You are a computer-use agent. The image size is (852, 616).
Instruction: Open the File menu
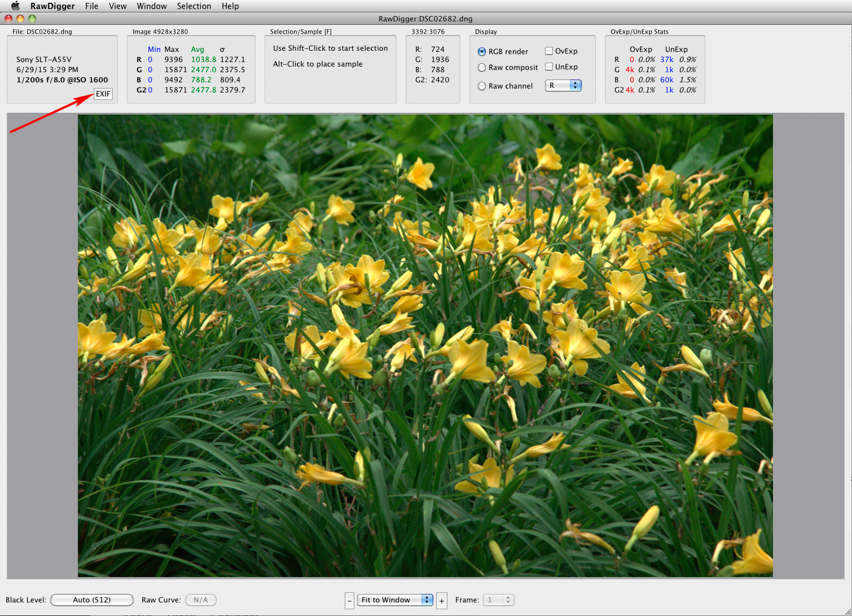[x=92, y=6]
